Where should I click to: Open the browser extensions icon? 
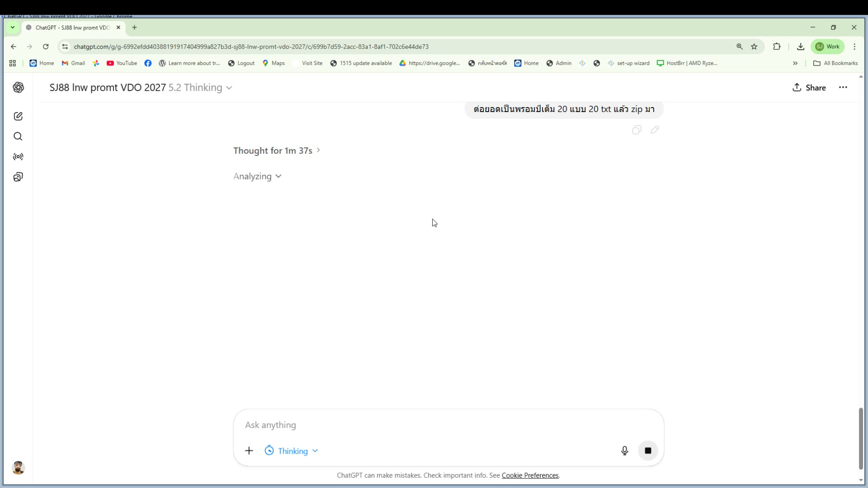point(777,47)
